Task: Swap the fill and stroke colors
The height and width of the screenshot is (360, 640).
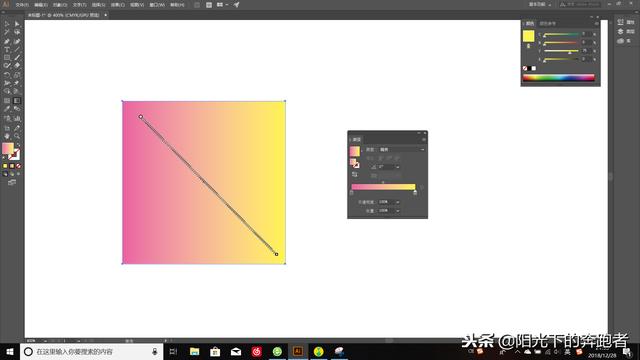Action: tap(18, 144)
